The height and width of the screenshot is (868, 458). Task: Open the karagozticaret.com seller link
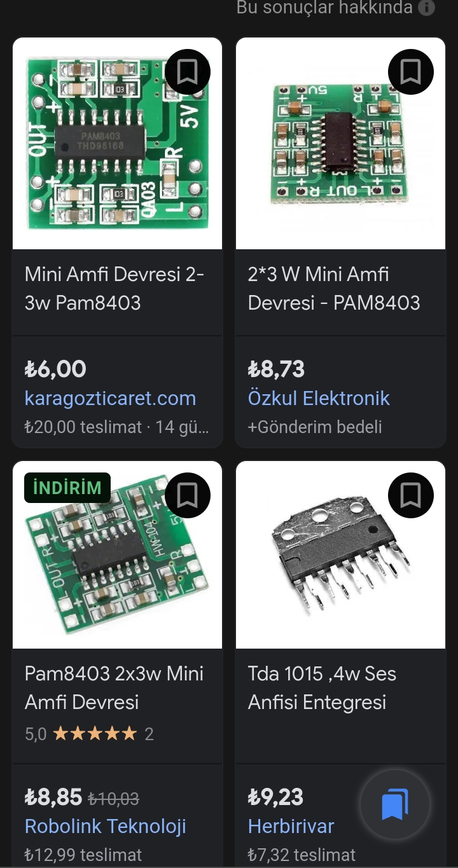point(110,399)
